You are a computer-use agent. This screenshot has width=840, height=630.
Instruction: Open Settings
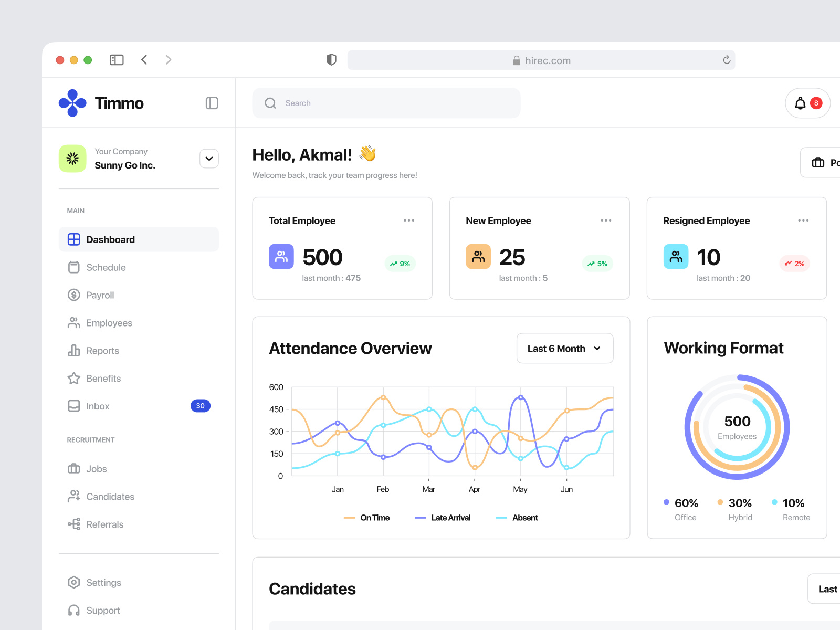tap(139, 583)
